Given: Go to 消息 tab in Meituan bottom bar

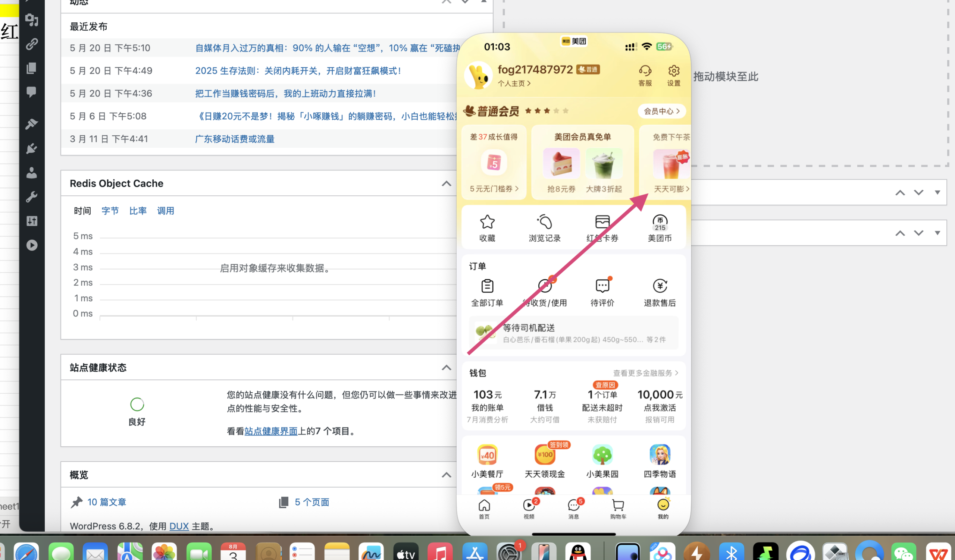Looking at the screenshot, I should 574,509.
